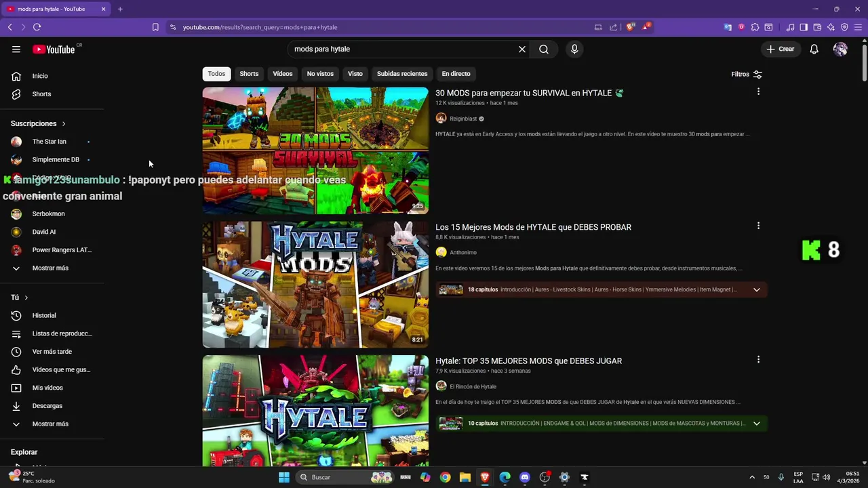Open options menu for 15 Mejores Mods video
868x488 pixels.
(x=758, y=226)
